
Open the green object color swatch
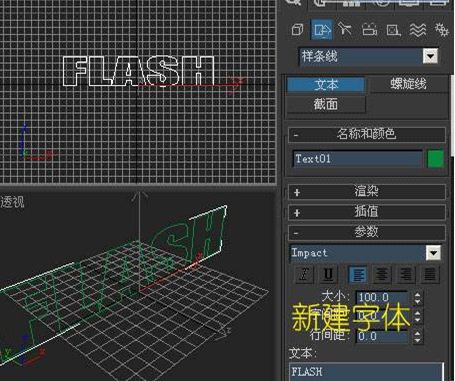pos(435,159)
